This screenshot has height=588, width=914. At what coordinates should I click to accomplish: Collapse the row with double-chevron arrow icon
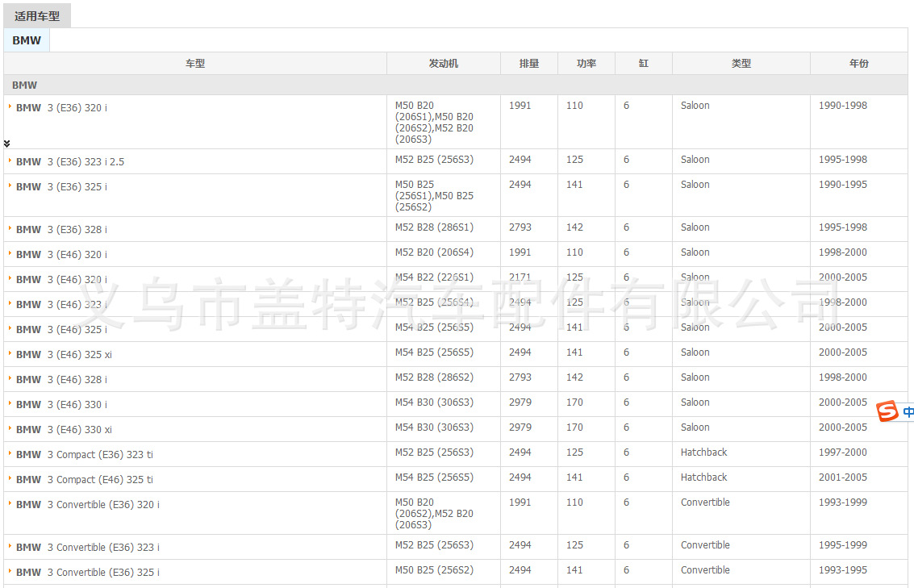7,144
